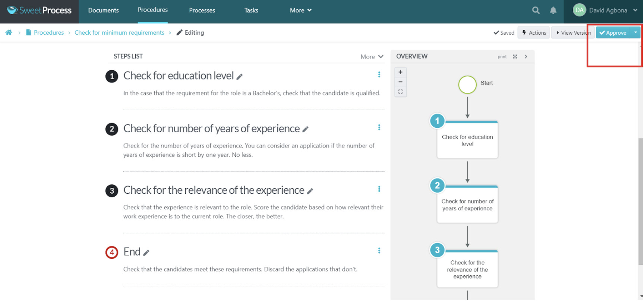
Task: Click the Approve button
Action: coord(613,32)
